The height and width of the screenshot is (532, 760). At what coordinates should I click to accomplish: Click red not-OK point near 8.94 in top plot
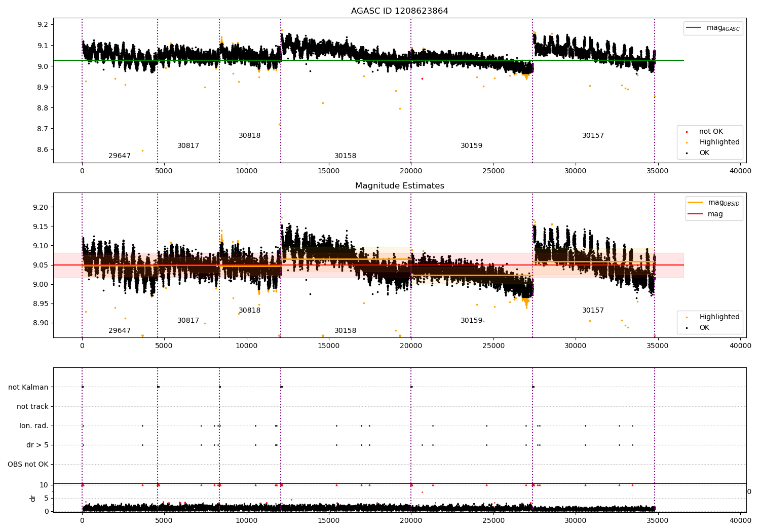(422, 79)
